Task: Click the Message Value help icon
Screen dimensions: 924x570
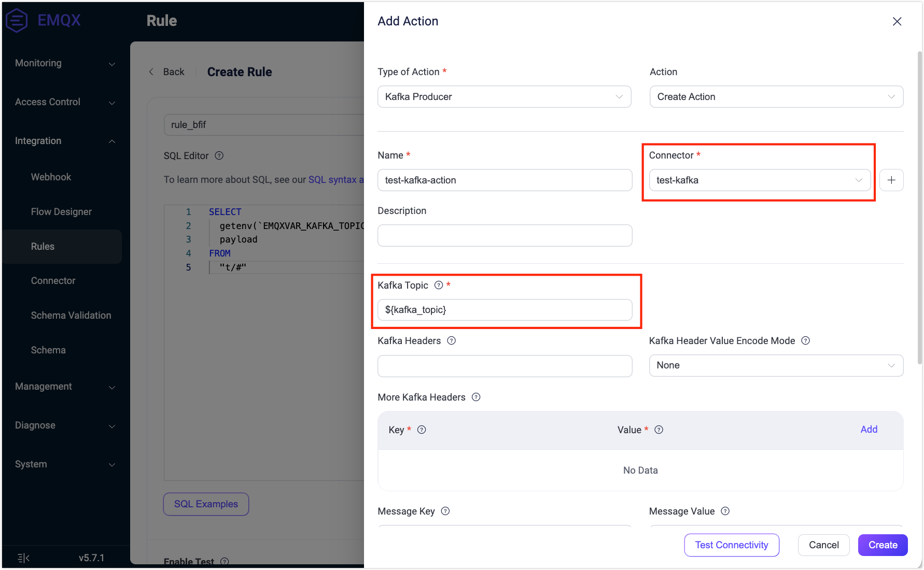Action: coord(725,511)
